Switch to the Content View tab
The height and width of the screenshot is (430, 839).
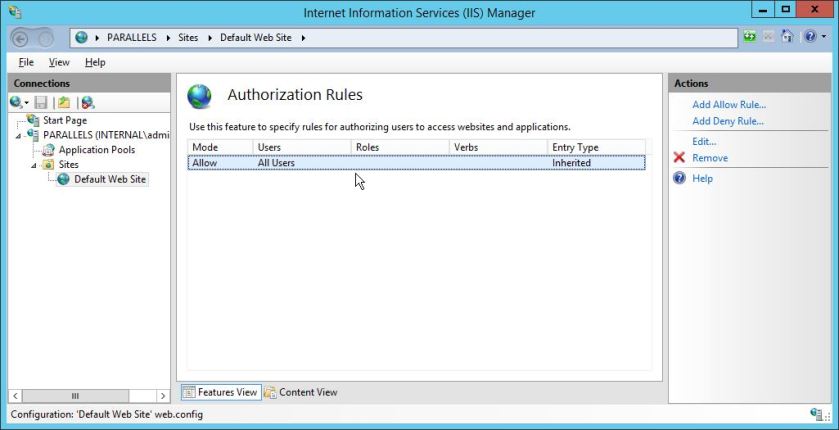(301, 392)
